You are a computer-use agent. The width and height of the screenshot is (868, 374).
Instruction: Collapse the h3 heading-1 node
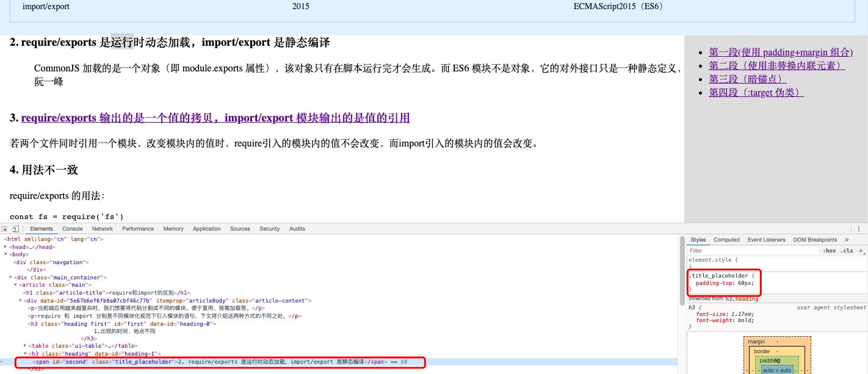click(x=25, y=354)
